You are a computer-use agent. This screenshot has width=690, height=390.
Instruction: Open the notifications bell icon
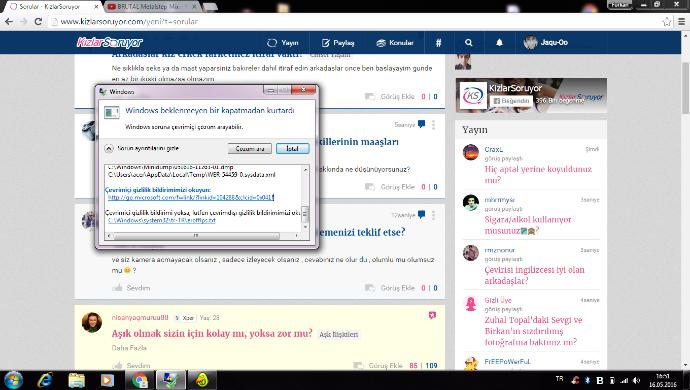[x=499, y=43]
